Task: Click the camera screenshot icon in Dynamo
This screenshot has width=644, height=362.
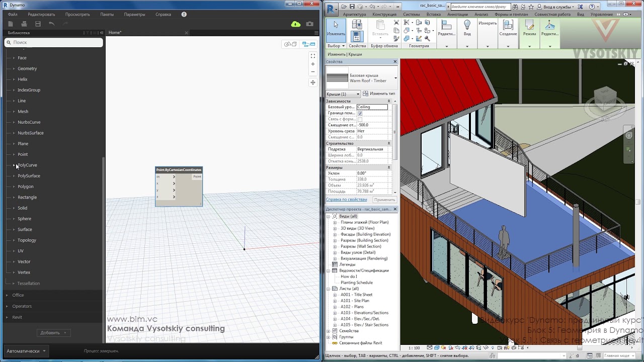Action: tap(309, 24)
